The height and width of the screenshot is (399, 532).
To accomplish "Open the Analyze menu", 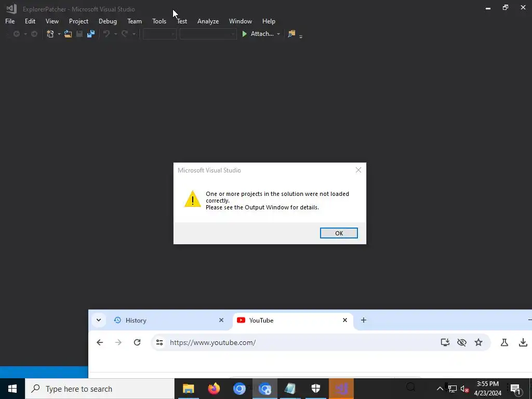I will [208, 21].
